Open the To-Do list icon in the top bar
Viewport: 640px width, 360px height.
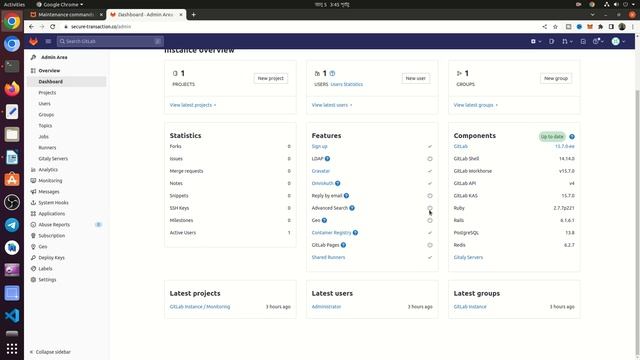583,41
